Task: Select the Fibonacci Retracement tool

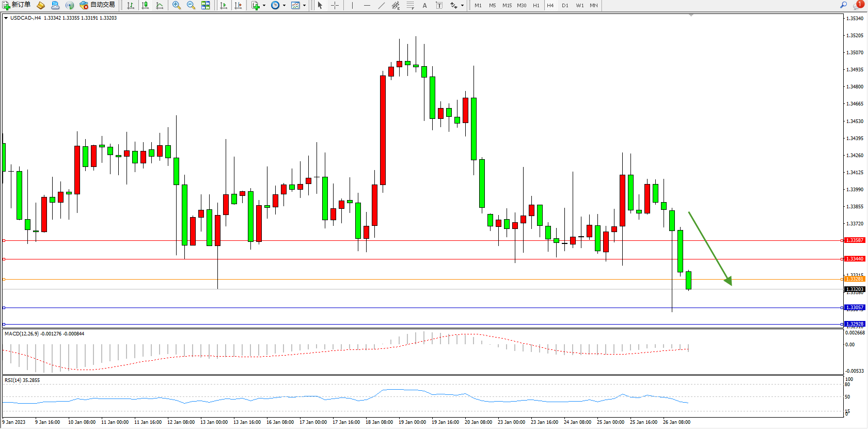Action: point(410,5)
